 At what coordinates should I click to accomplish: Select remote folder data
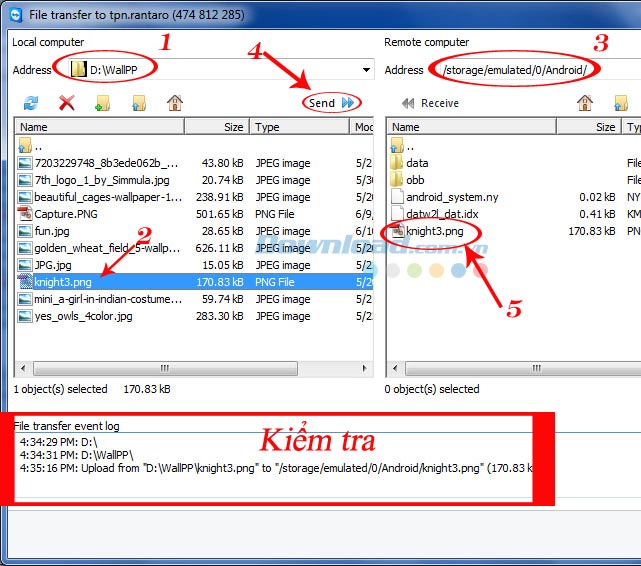[417, 163]
